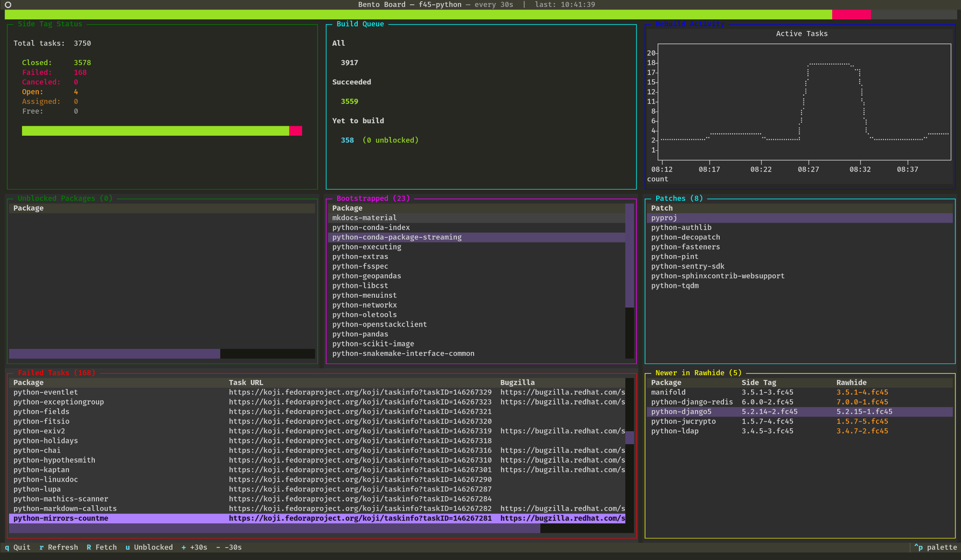Select python-pandas row
Image resolution: width=961 pixels, height=560 pixels.
pyautogui.click(x=477, y=334)
